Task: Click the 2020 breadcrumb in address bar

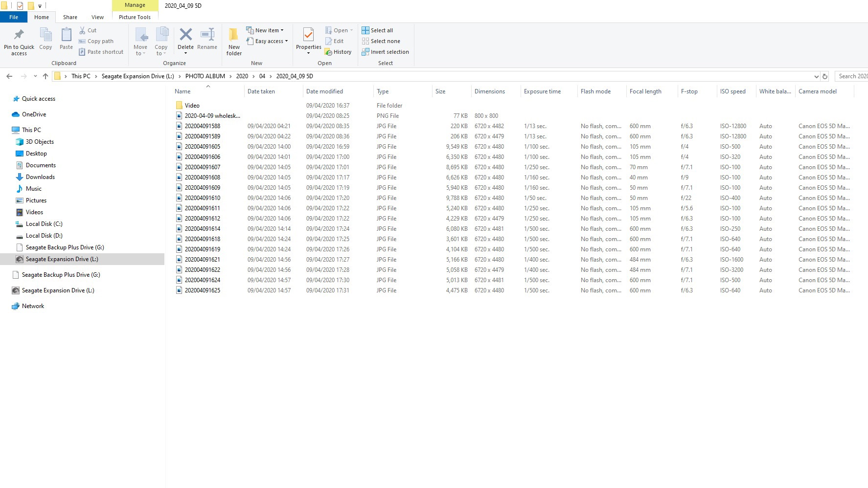Action: [x=242, y=76]
